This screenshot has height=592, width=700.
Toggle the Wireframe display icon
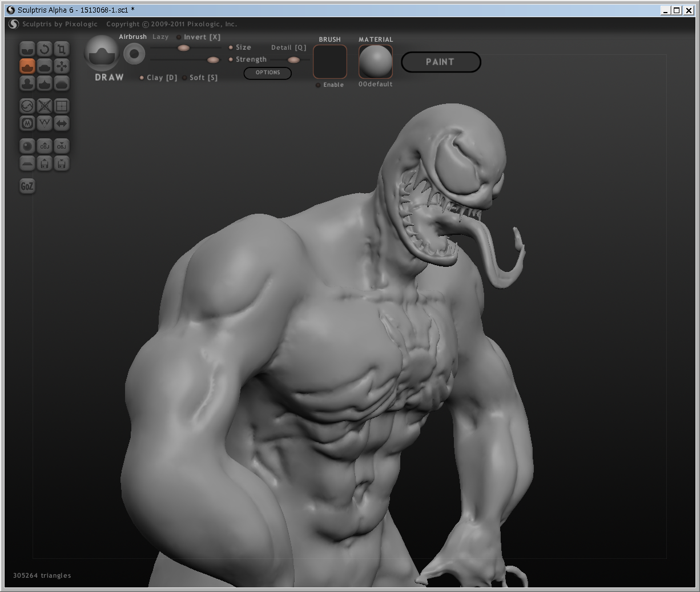click(x=45, y=123)
